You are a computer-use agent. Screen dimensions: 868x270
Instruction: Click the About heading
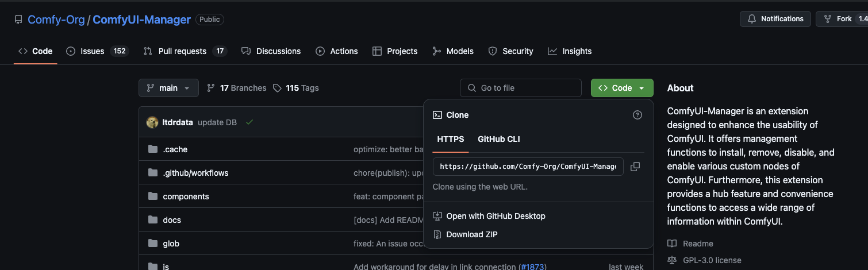[681, 88]
